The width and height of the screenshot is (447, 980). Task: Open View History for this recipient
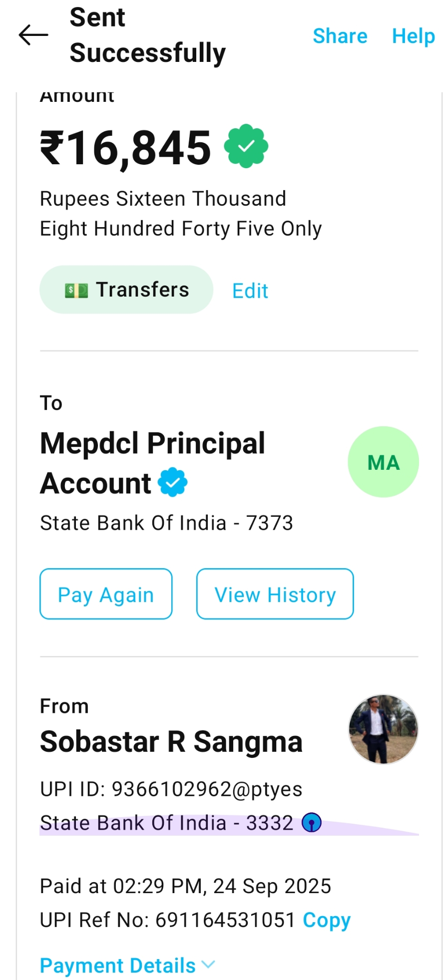pos(275,594)
